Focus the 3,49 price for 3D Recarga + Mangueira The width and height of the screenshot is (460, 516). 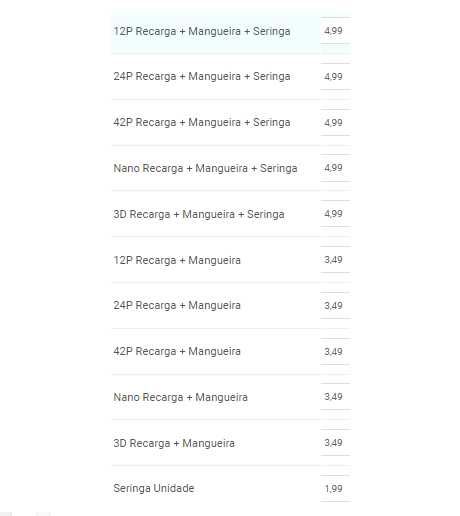click(x=335, y=443)
